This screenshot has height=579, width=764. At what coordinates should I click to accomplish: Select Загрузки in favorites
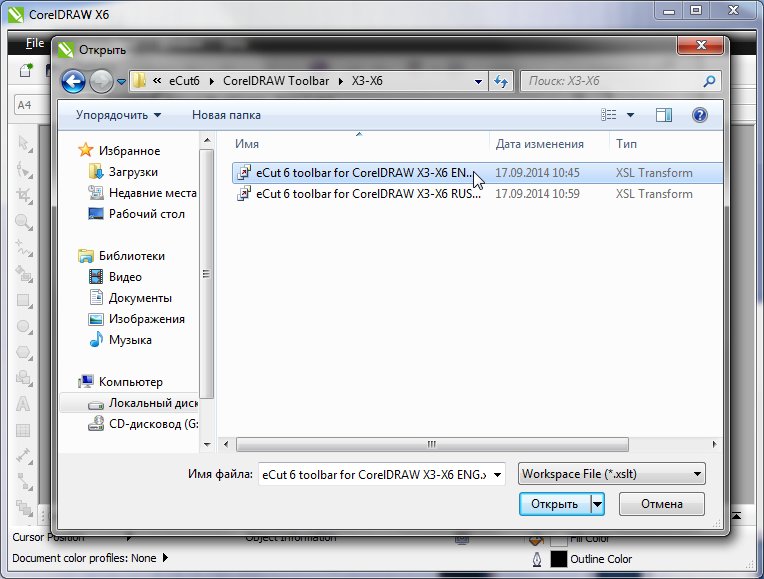click(x=133, y=172)
